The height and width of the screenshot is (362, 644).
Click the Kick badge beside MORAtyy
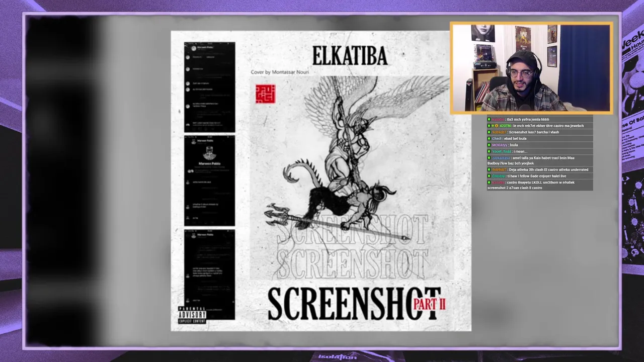(489, 145)
